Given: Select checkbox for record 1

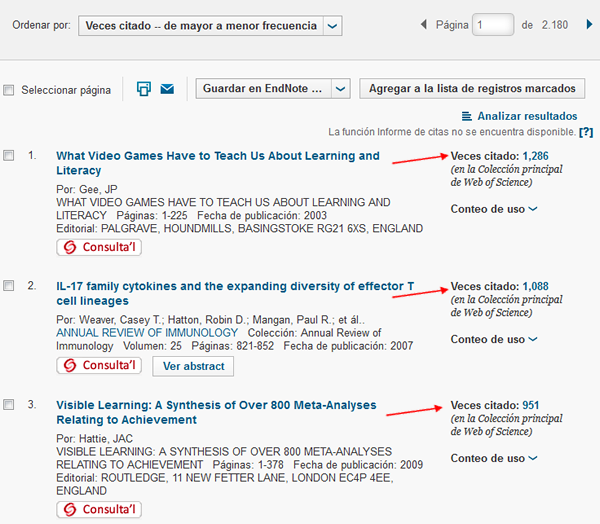Looking at the screenshot, I should 9,156.
